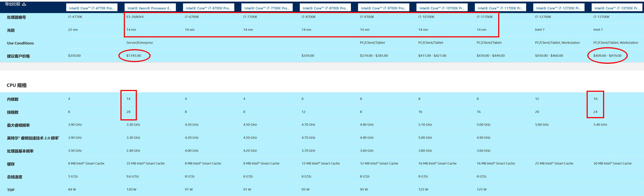The width and height of the screenshot is (644, 196).
Task: Open the Intel Core i7-11700K processor link
Action: coord(500,8)
